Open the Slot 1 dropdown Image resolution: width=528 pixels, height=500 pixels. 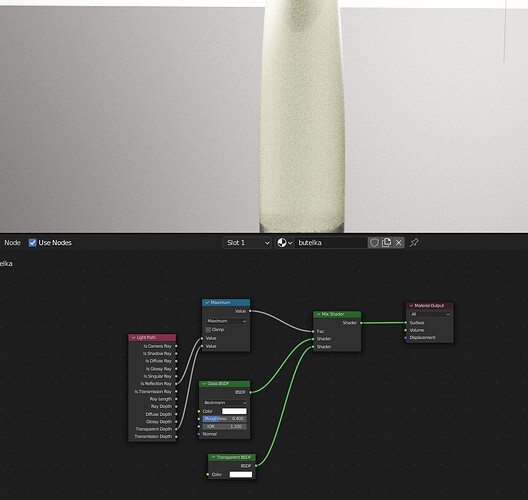[248, 242]
